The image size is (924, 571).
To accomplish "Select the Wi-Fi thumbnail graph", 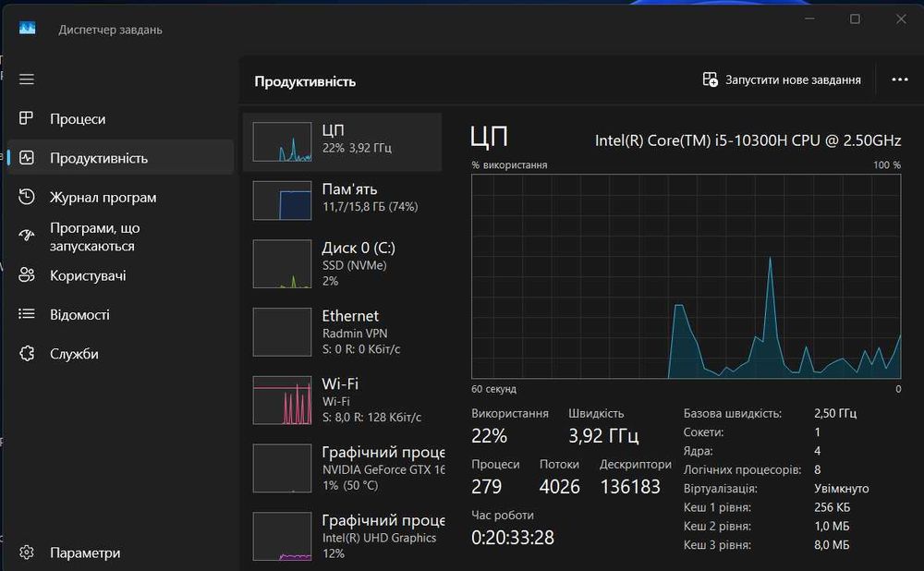I will click(282, 400).
